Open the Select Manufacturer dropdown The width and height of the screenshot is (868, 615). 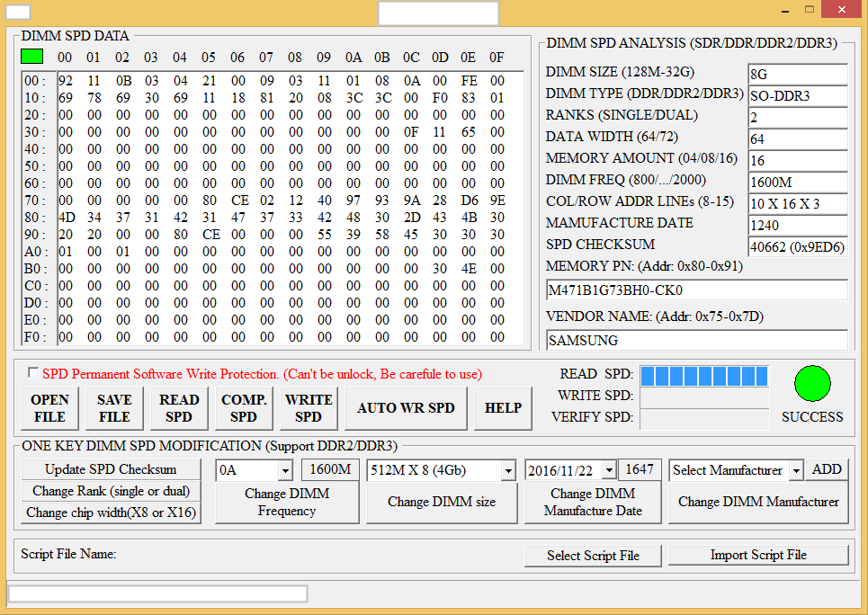(796, 470)
